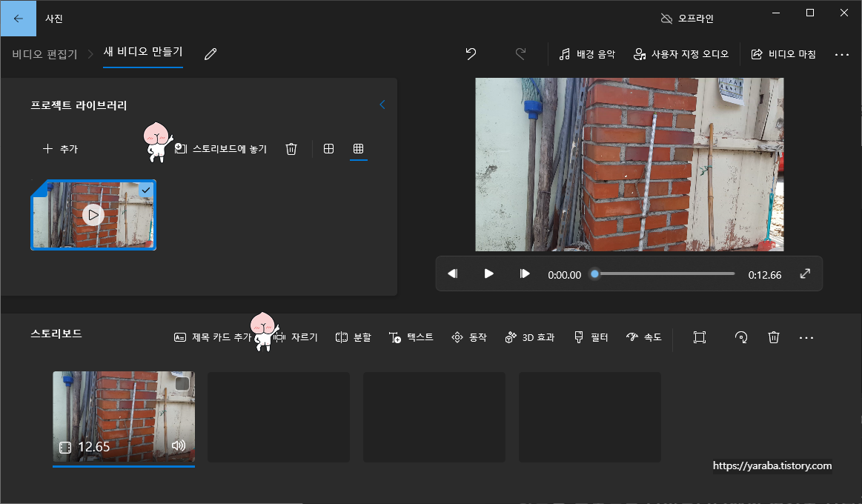Delete the selected storyboard clip
The width and height of the screenshot is (862, 504).
(774, 337)
